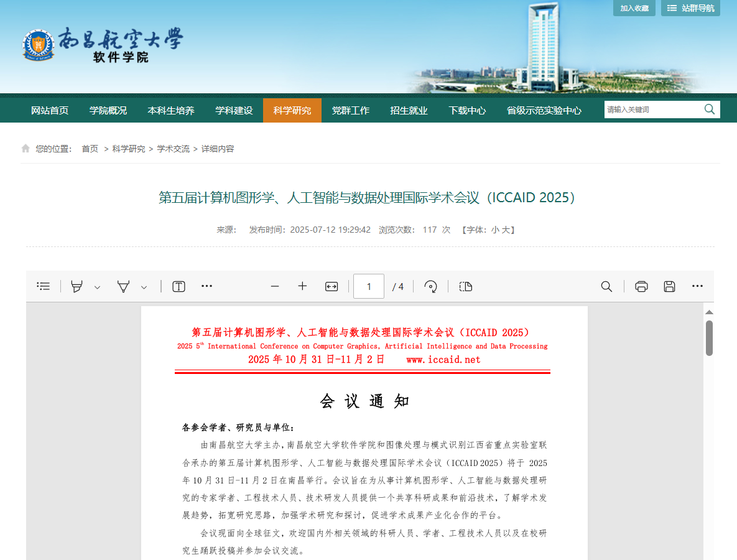737x560 pixels.
Task: Open the 招生就业 navigation menu
Action: tap(409, 111)
